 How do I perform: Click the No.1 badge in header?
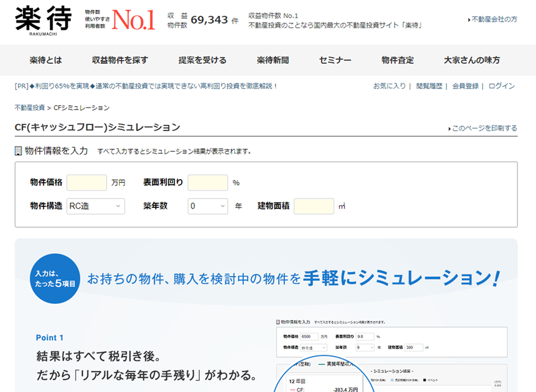[x=133, y=21]
